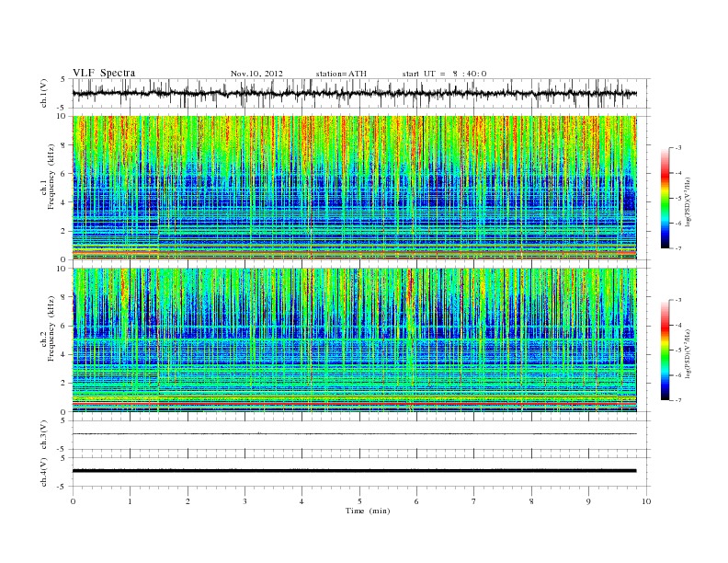Click the "VLF Spectra" plot title
This screenshot has width=728, height=563.
point(104,73)
